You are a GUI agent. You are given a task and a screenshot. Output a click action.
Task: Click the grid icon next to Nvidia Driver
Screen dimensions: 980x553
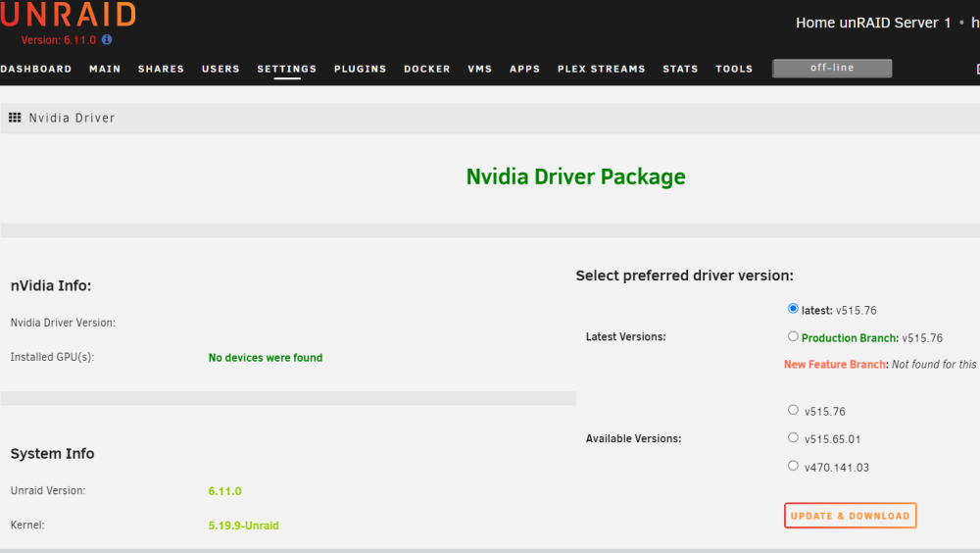15,118
